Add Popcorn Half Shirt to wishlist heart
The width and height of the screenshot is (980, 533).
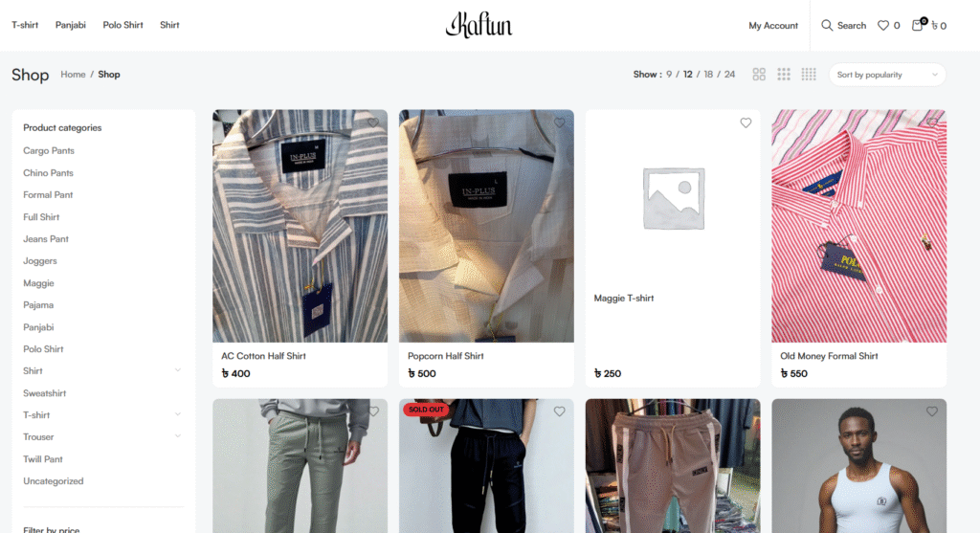(559, 123)
